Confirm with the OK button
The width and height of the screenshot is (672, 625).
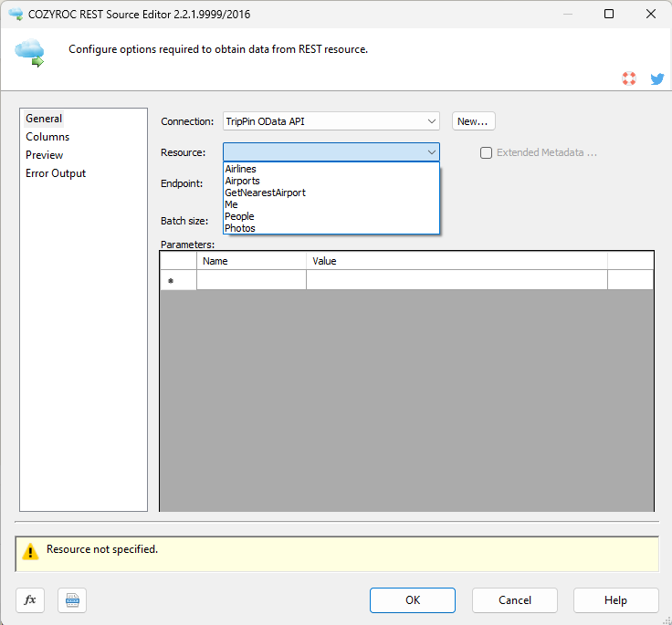tap(413, 600)
